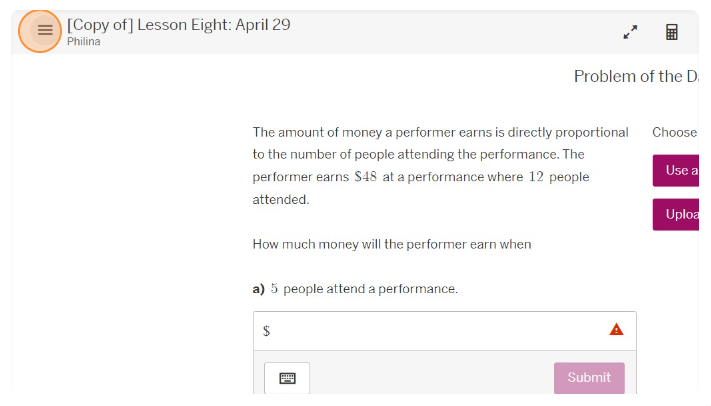This screenshot has width=711, height=406.
Task: Click the part a) question label
Action: pyautogui.click(x=258, y=289)
